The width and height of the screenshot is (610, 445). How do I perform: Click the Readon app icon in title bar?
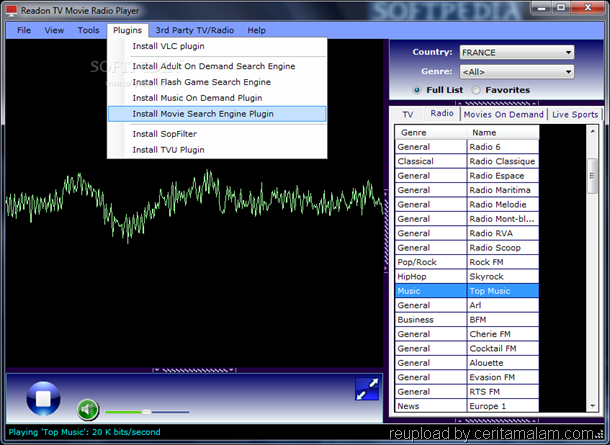(x=12, y=11)
